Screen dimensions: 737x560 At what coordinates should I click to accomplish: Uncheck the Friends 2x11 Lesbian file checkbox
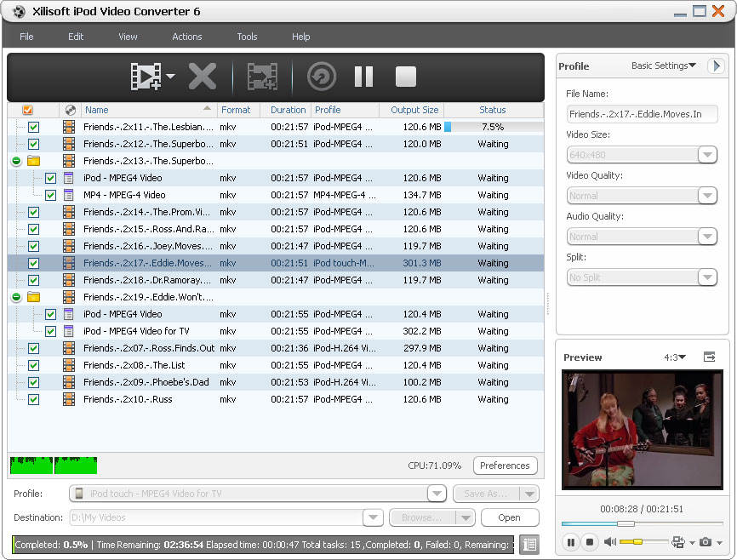click(x=33, y=127)
